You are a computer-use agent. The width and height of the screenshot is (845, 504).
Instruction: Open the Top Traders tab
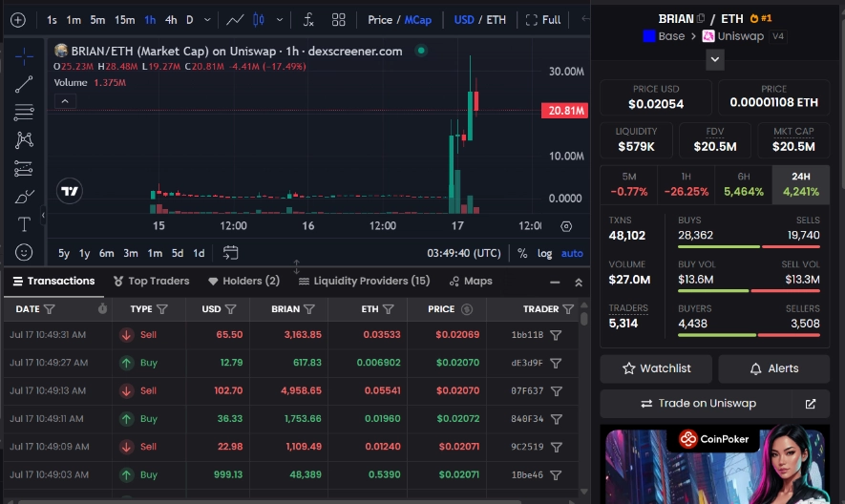[x=152, y=281]
